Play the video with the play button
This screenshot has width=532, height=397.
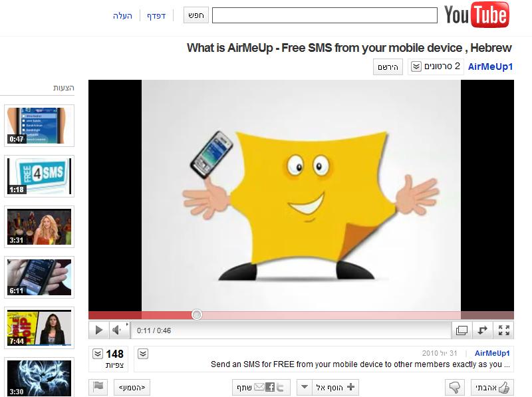click(98, 330)
